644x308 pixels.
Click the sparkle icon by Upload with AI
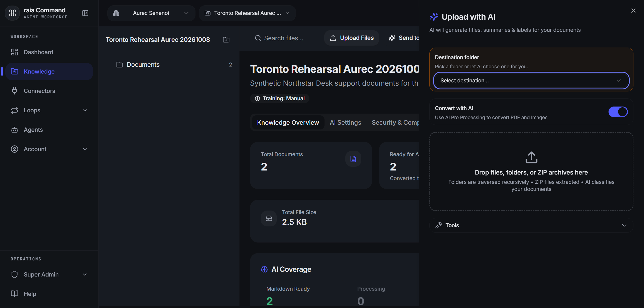434,17
